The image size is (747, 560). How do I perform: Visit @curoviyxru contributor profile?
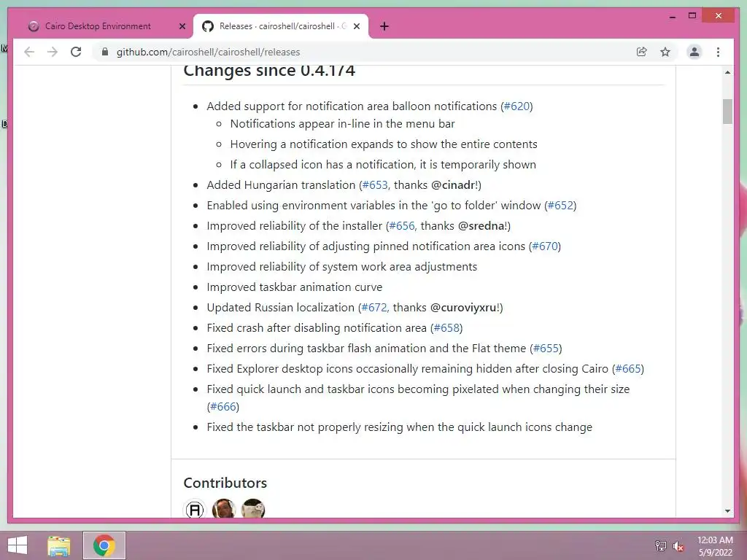click(463, 308)
